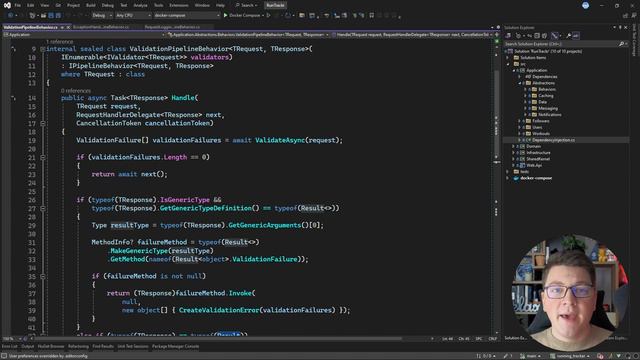The image size is (640, 360).
Task: Open the Package Manager Console tab
Action: [x=176, y=347]
